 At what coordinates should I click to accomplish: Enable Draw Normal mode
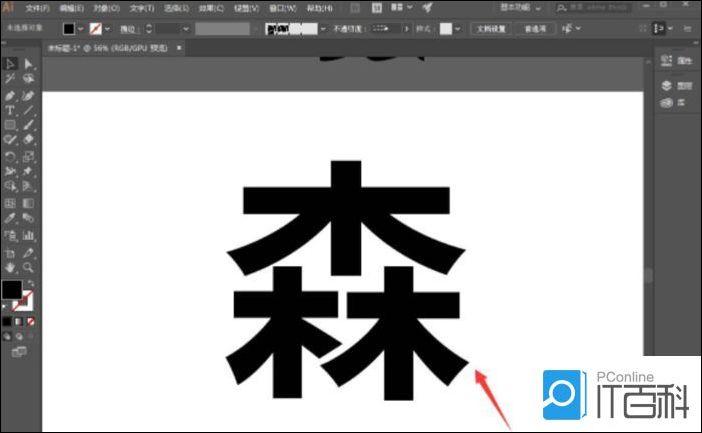pyautogui.click(x=7, y=336)
